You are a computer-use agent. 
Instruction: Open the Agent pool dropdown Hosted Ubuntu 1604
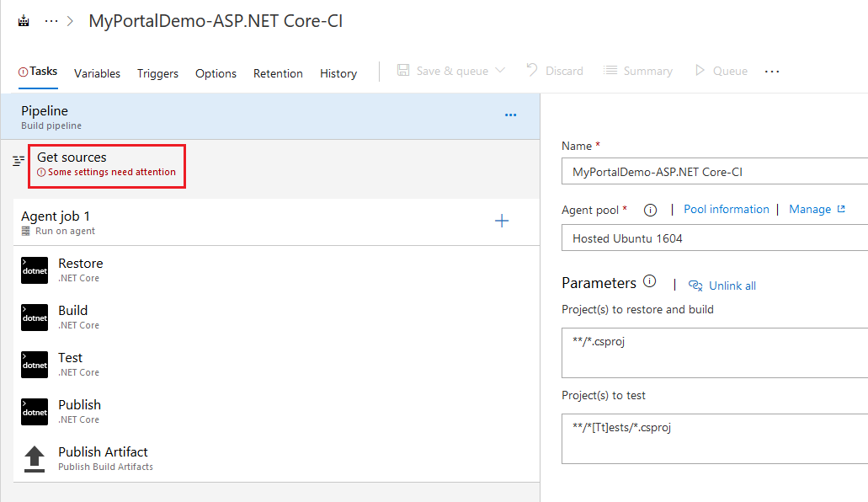(715, 238)
